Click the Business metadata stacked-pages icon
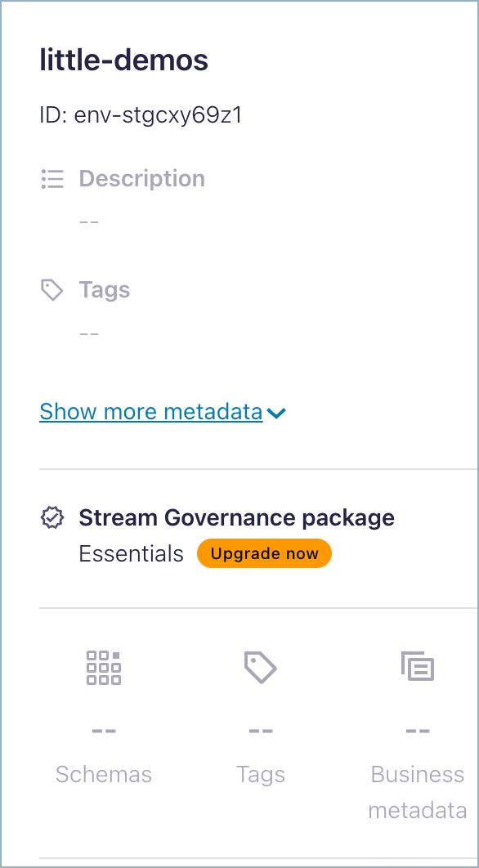The width and height of the screenshot is (479, 868). point(418,666)
